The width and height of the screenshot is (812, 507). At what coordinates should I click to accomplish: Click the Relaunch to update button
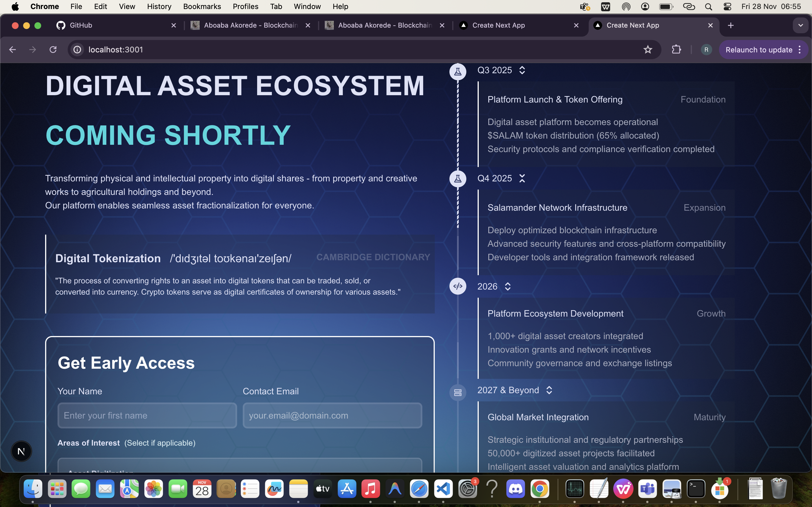759,49
